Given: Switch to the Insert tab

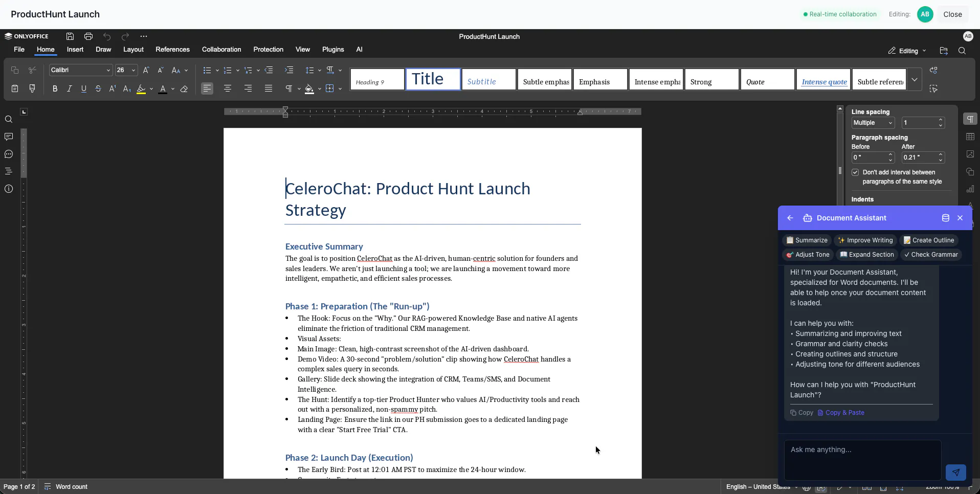Looking at the screenshot, I should (x=75, y=50).
